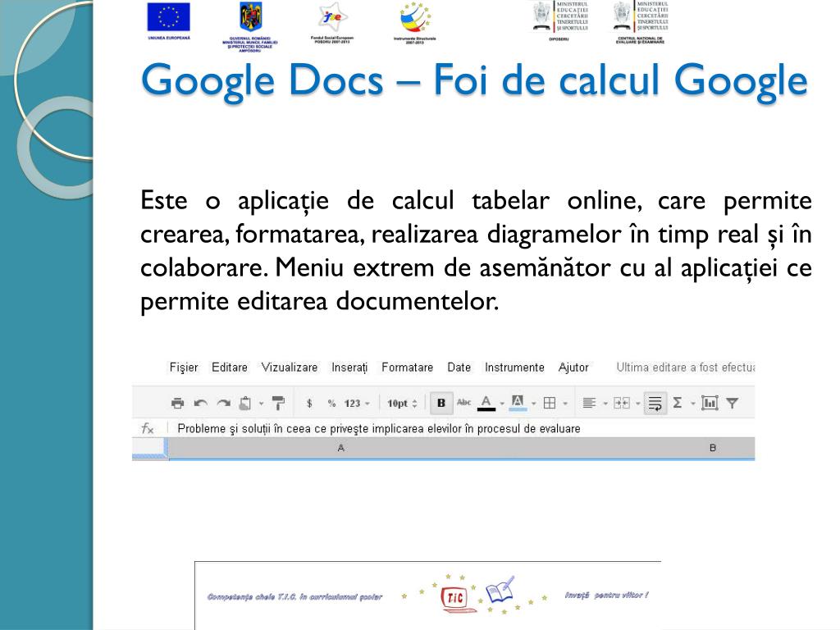Click the filter funnel icon
The width and height of the screenshot is (840, 630).
(733, 403)
